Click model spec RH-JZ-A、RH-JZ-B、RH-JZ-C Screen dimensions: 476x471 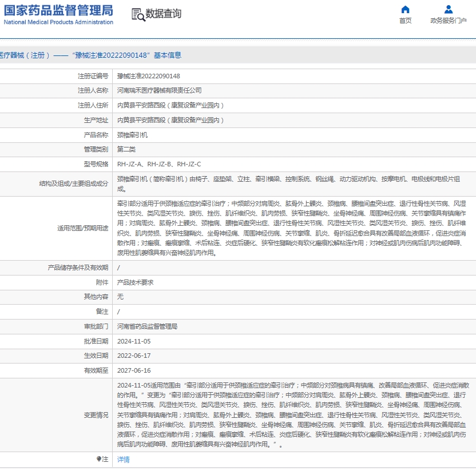click(x=159, y=164)
